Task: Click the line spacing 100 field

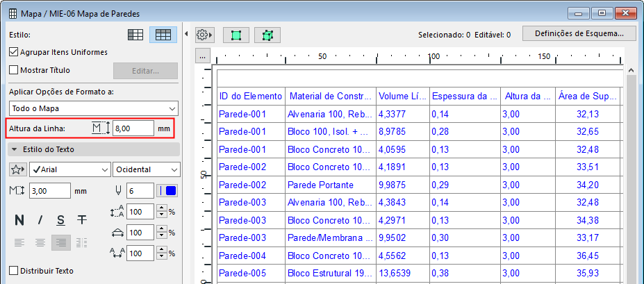Action: tap(140, 212)
